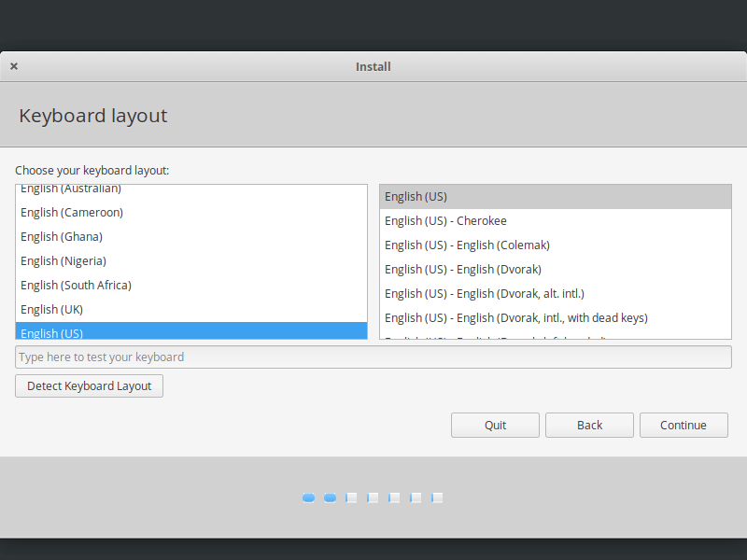
Task: Choose English (Nigeria) keyboard language
Action: tap(63, 261)
